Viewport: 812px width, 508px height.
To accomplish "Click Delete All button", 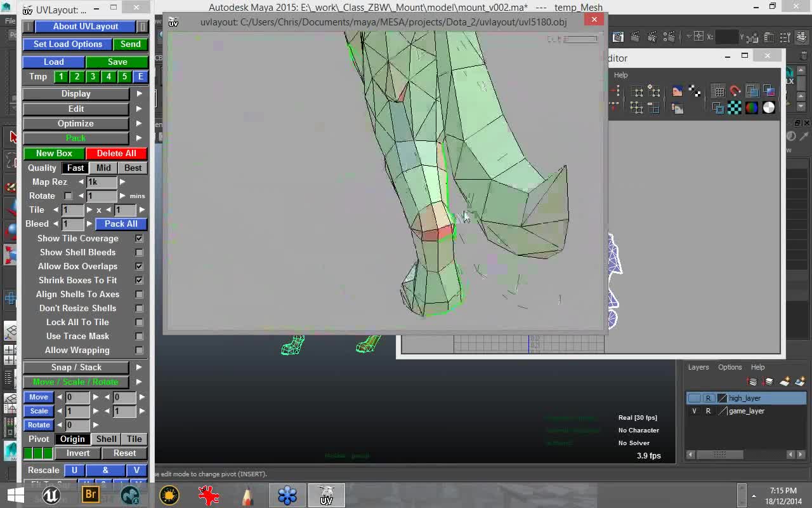I will click(x=117, y=153).
